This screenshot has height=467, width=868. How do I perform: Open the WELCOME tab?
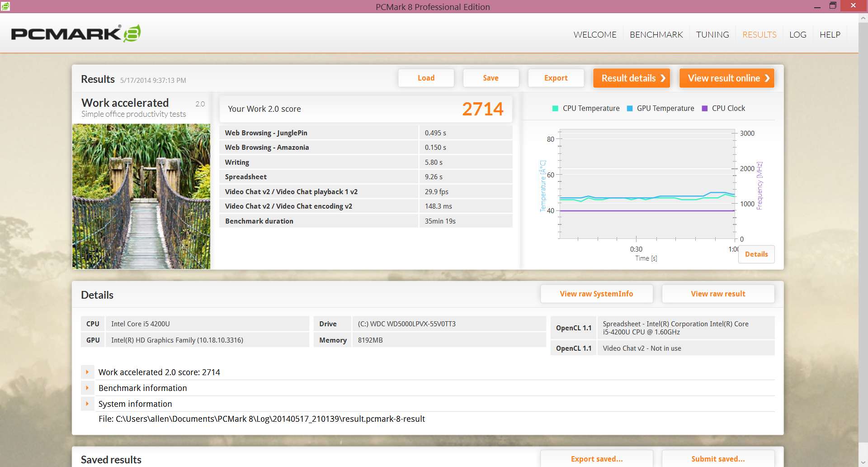[595, 34]
